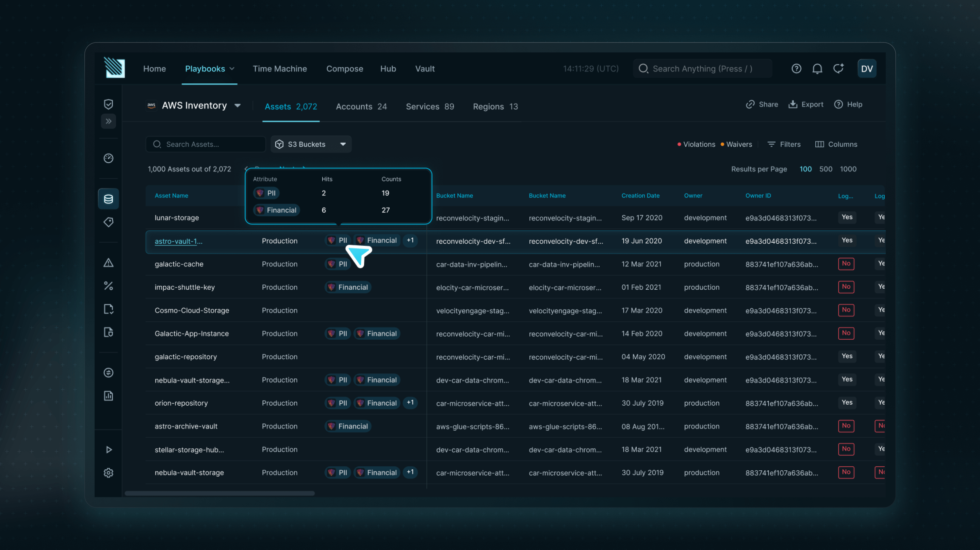
Task: Switch to the Services tab
Action: point(430,107)
